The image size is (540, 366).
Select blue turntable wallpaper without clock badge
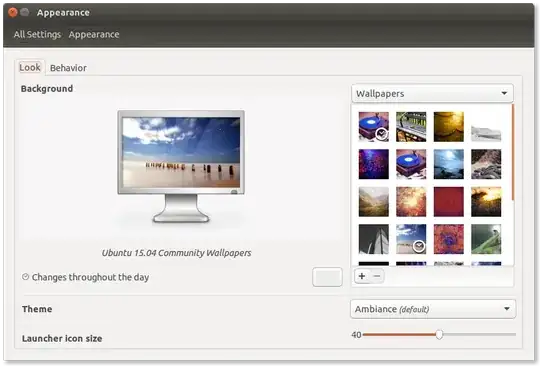(x=411, y=164)
